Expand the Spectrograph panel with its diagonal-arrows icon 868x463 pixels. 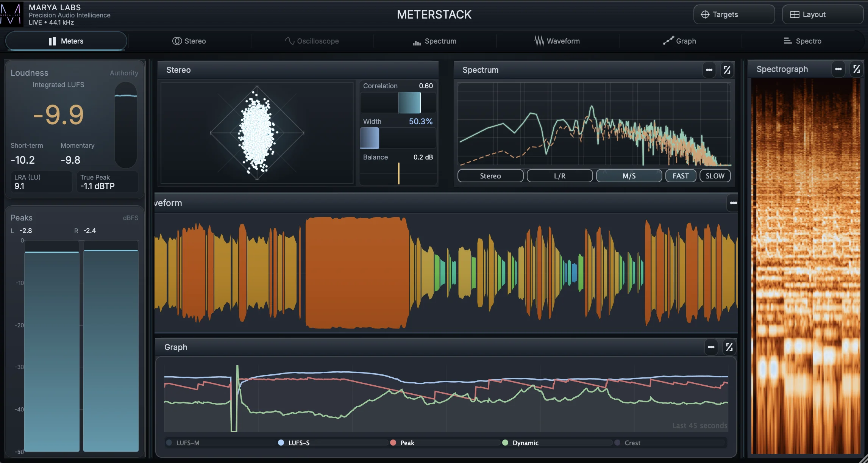pyautogui.click(x=857, y=69)
